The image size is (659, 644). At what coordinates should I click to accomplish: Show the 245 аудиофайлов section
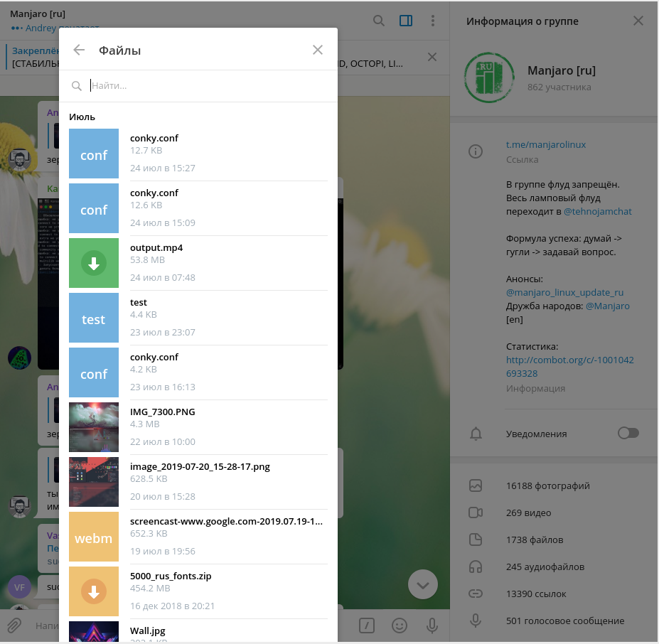(545, 567)
